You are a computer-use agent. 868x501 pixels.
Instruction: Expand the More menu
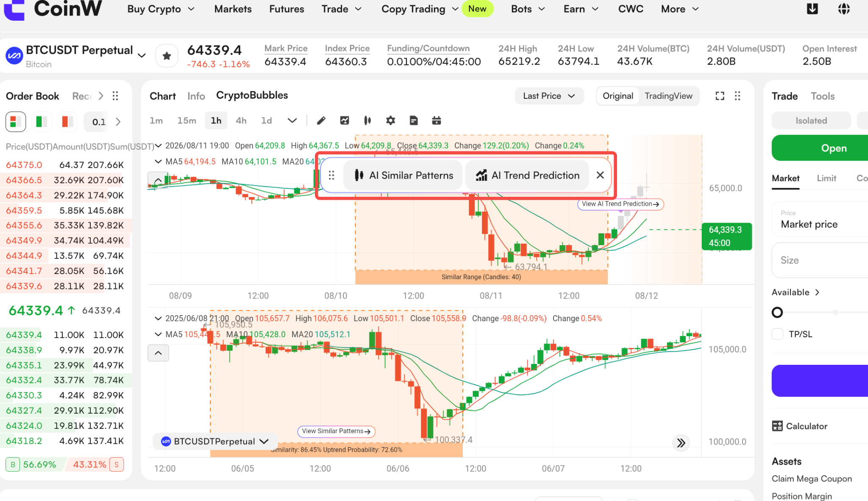point(680,9)
